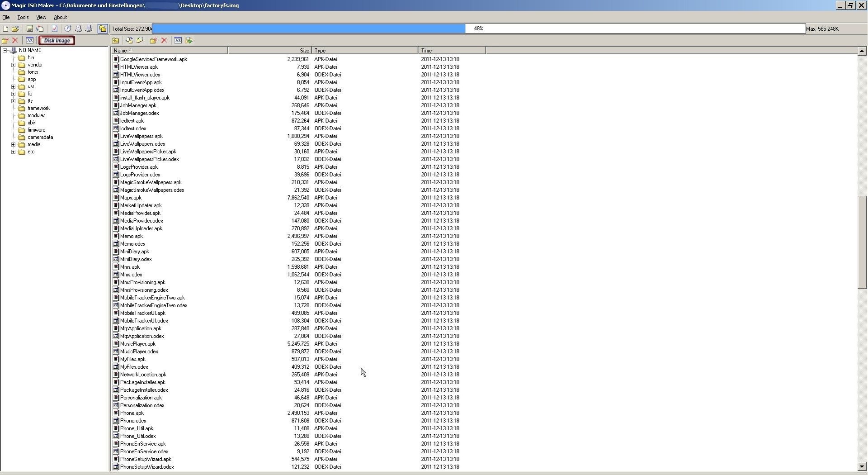Select MusicPlayer.apk in the file list
868x475 pixels.
(137, 344)
